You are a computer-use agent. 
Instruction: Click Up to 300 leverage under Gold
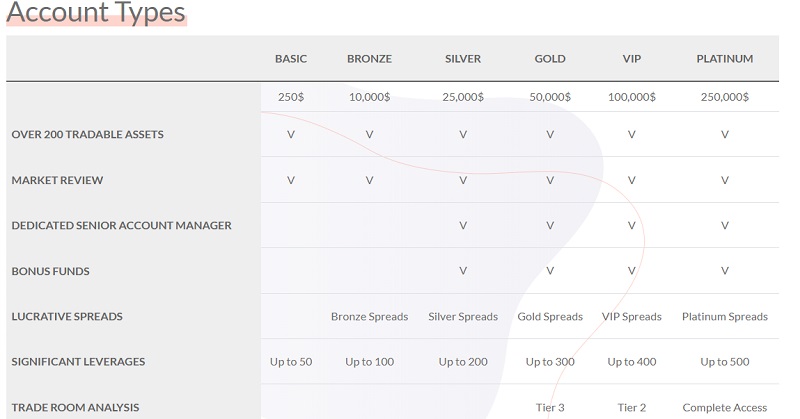[x=550, y=361]
